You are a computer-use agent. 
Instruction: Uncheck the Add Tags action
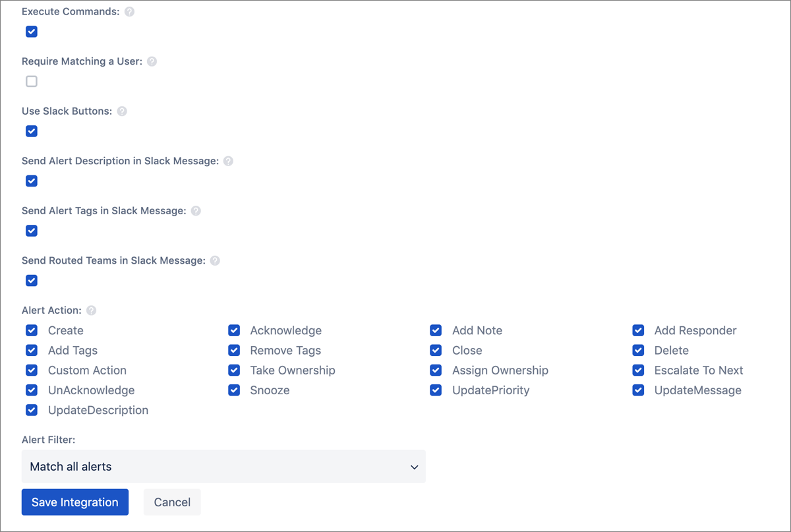pyautogui.click(x=32, y=350)
